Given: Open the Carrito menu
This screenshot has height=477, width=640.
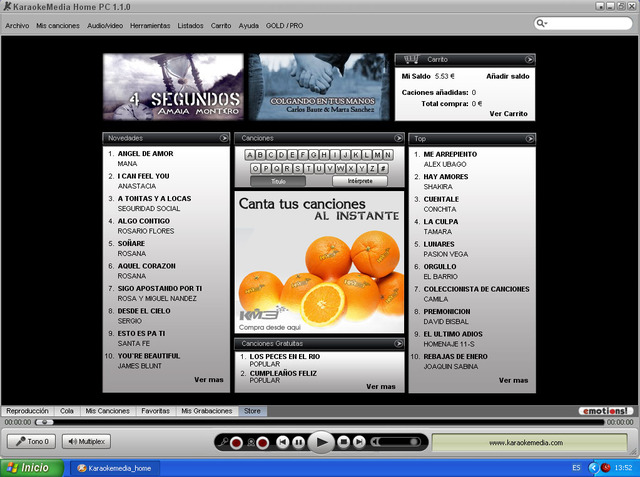Looking at the screenshot, I should pos(221,25).
